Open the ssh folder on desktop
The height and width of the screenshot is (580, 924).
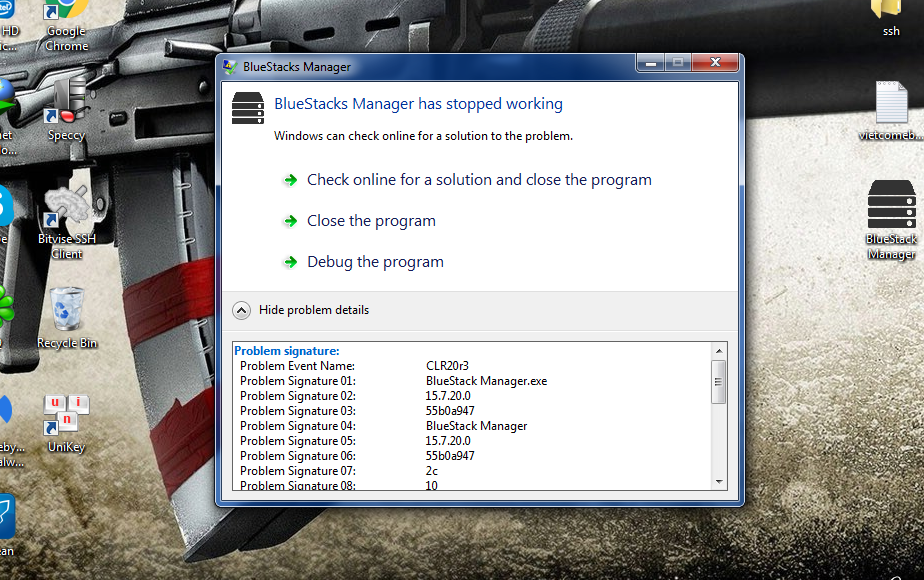891,18
